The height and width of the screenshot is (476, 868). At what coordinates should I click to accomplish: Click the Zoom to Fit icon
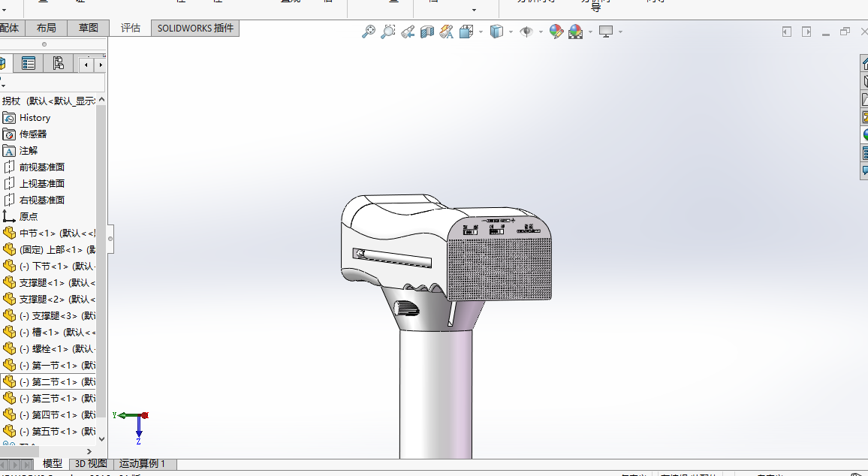coord(368,32)
